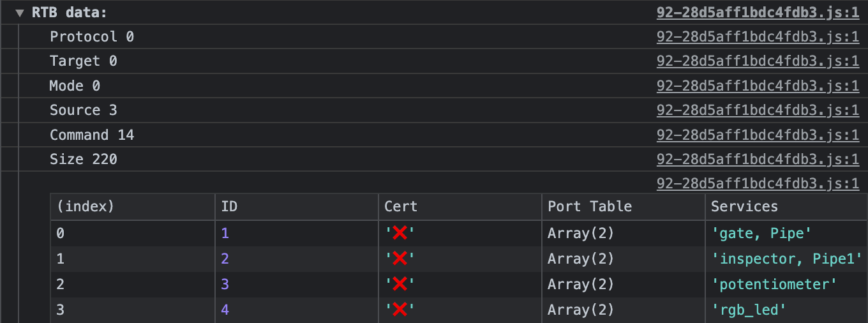Open source link above the table

pyautogui.click(x=758, y=184)
